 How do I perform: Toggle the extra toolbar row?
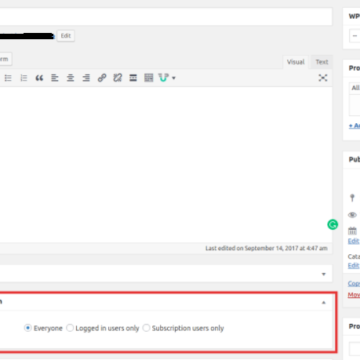[x=149, y=78]
